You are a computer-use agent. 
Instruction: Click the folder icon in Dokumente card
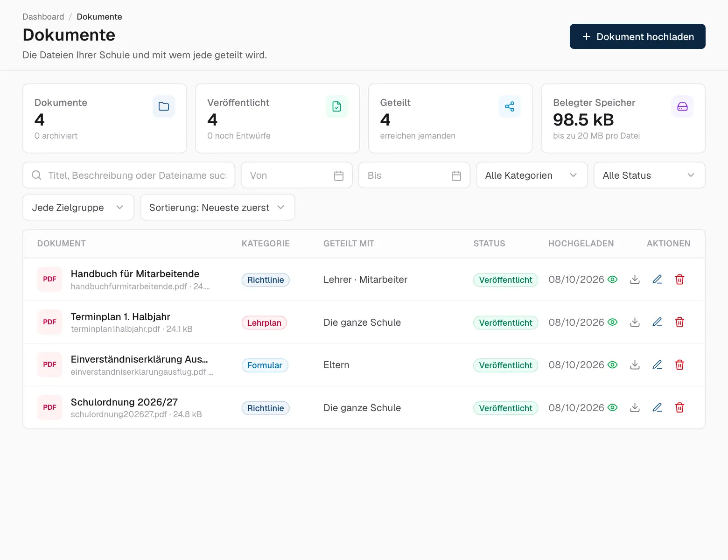pos(164,106)
